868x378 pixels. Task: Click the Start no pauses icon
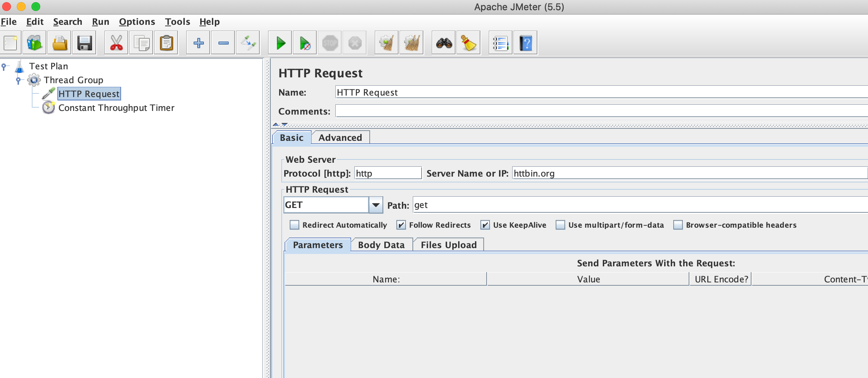(x=305, y=43)
